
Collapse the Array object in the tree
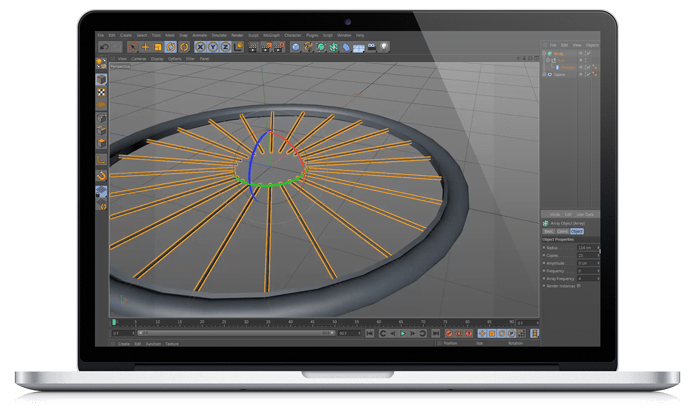coord(545,54)
